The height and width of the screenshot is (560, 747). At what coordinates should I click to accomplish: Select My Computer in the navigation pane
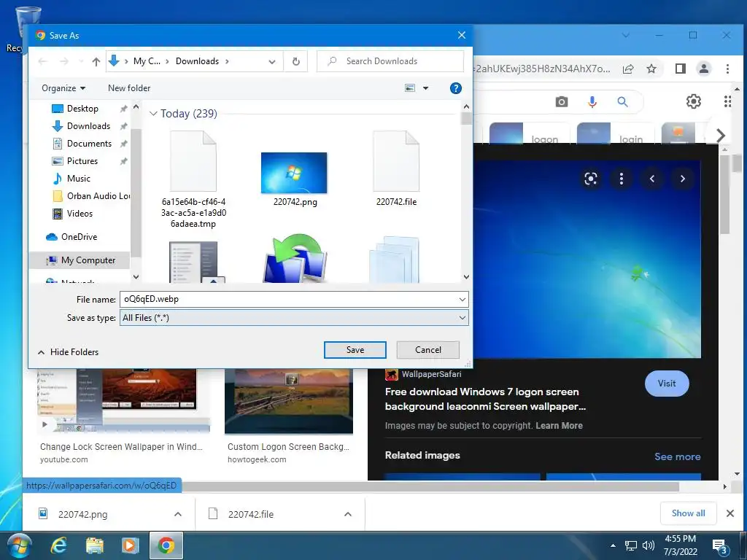click(x=88, y=260)
